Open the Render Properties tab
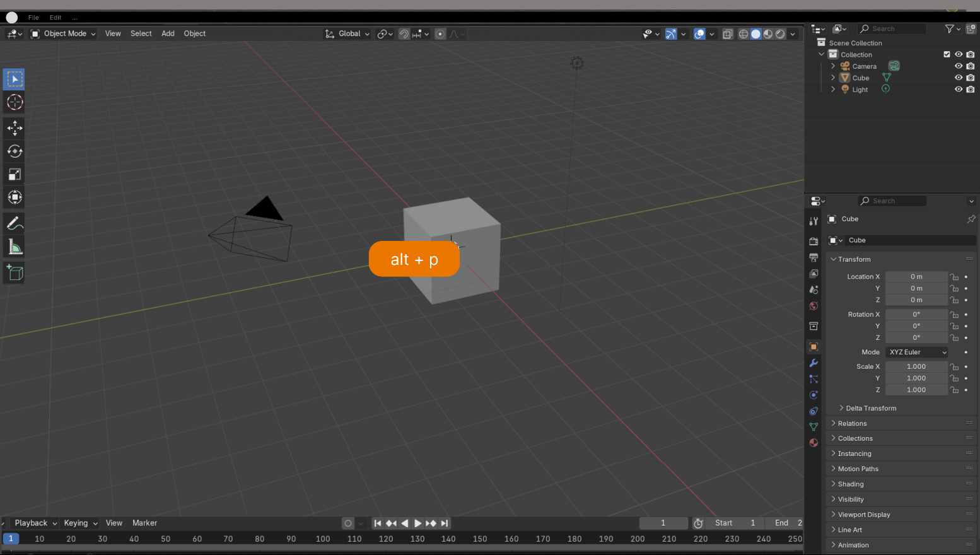 point(814,241)
